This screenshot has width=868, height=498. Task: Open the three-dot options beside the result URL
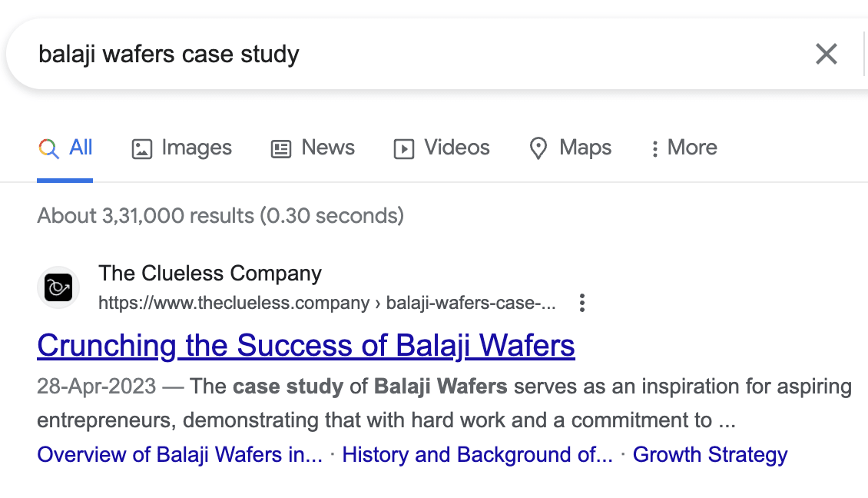click(x=582, y=303)
